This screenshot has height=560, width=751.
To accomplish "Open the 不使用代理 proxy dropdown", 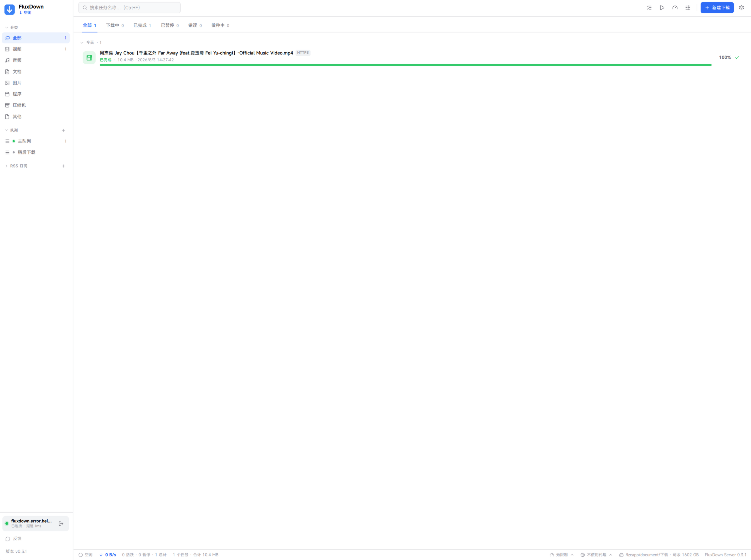I will pyautogui.click(x=597, y=555).
